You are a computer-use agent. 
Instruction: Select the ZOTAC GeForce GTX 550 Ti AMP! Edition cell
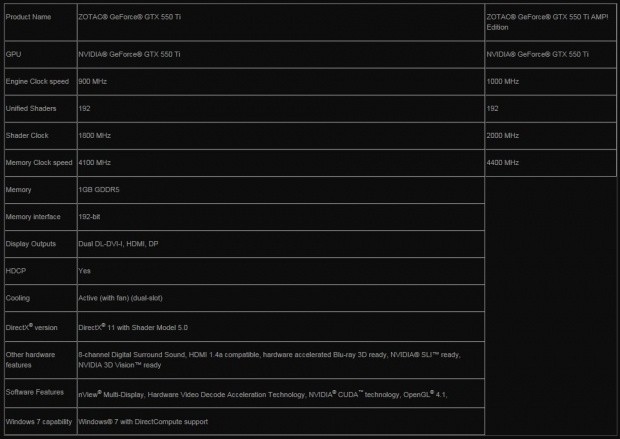[x=550, y=22]
